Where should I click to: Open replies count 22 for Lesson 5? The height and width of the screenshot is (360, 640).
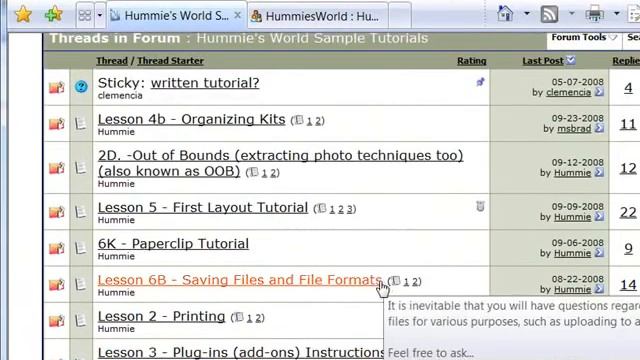pos(628,212)
